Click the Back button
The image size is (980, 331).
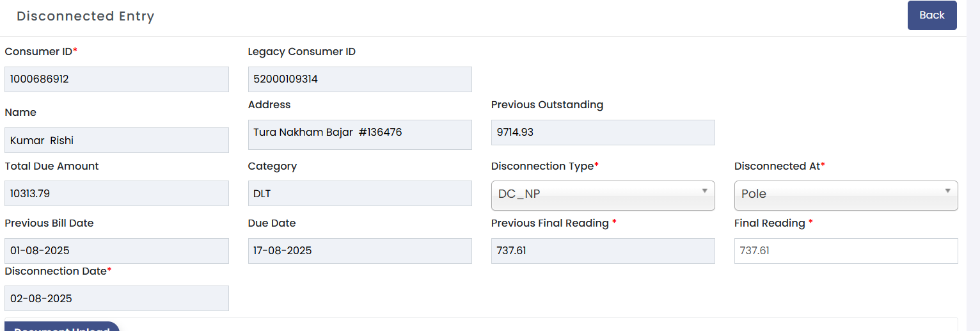931,15
